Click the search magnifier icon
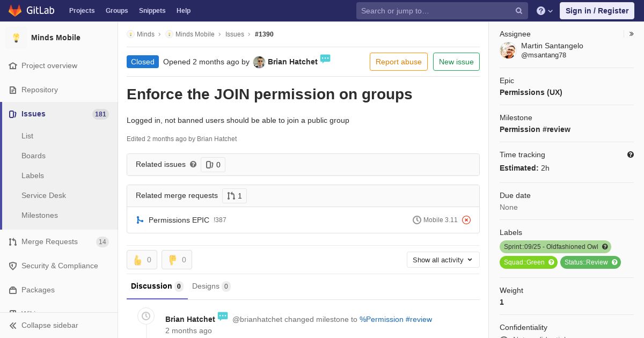 pos(519,11)
